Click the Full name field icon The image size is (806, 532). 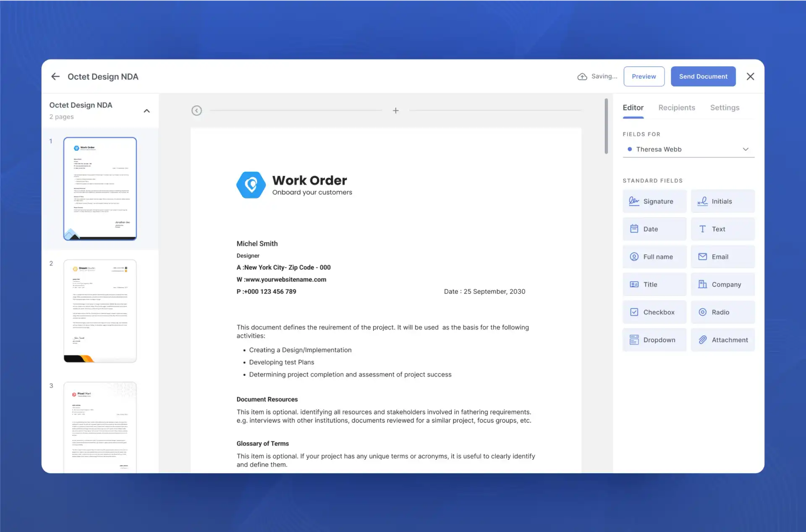[x=634, y=257]
